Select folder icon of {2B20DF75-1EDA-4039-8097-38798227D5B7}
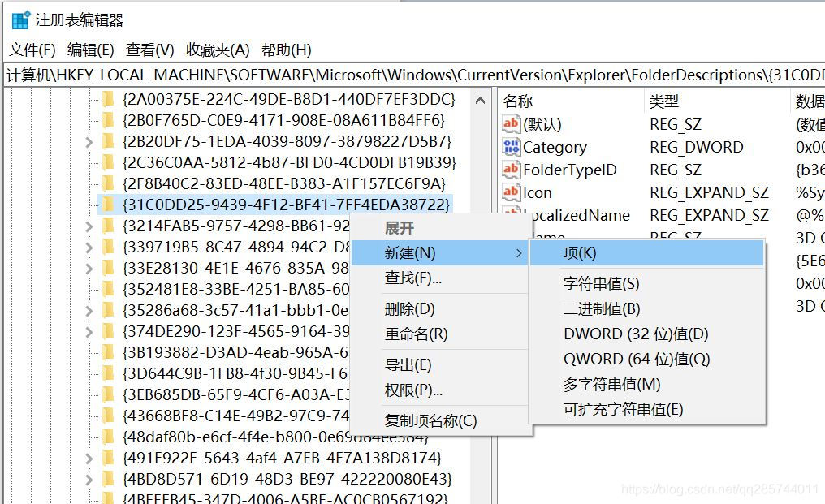Viewport: 825px width, 504px height. click(x=108, y=141)
